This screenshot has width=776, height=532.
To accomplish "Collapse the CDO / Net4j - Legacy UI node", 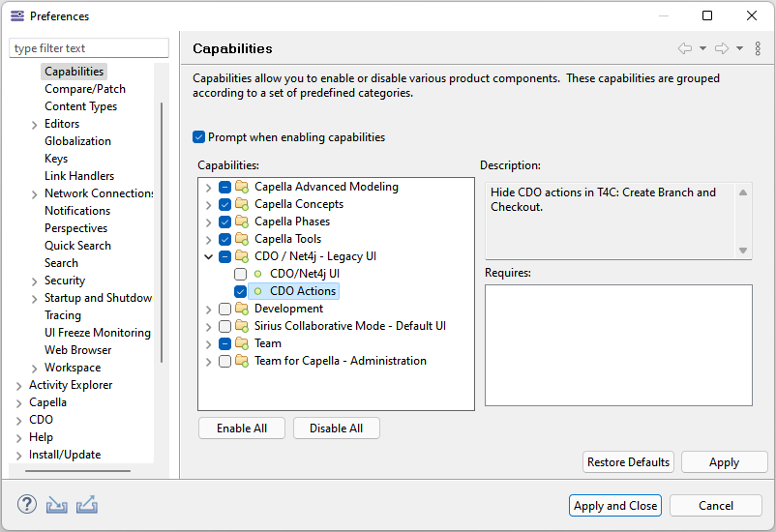I will tap(208, 256).
